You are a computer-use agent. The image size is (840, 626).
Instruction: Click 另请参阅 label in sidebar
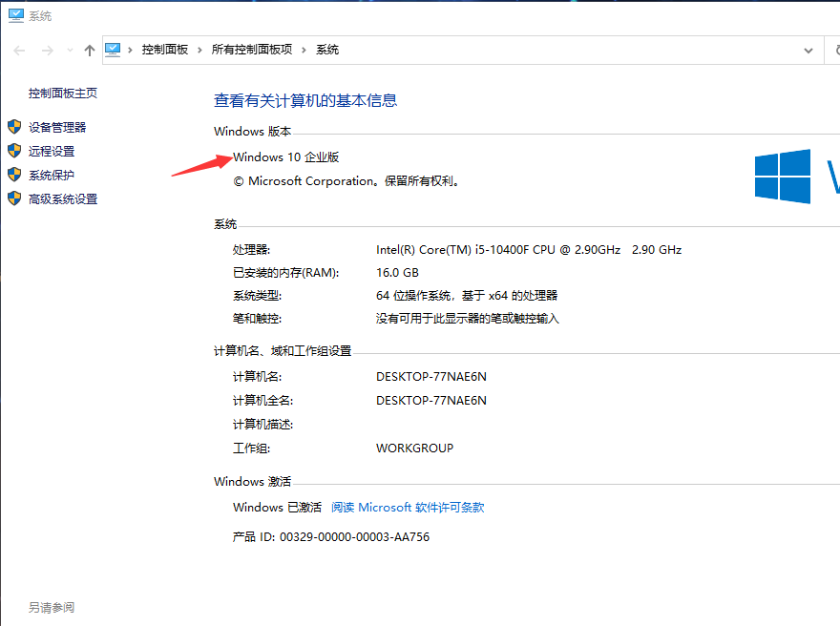(52, 607)
